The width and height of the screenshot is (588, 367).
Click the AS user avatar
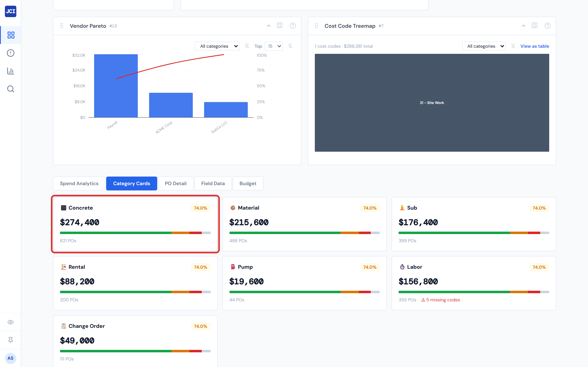pyautogui.click(x=11, y=358)
